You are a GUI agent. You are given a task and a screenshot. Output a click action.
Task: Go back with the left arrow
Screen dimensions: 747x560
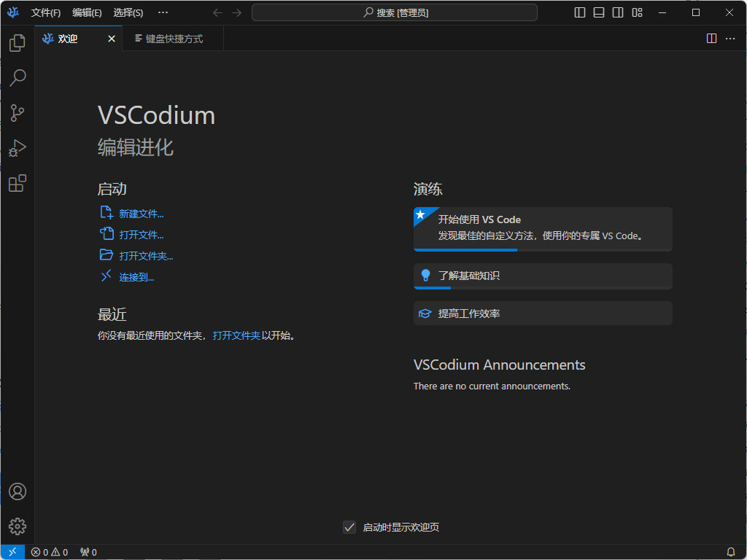(217, 13)
